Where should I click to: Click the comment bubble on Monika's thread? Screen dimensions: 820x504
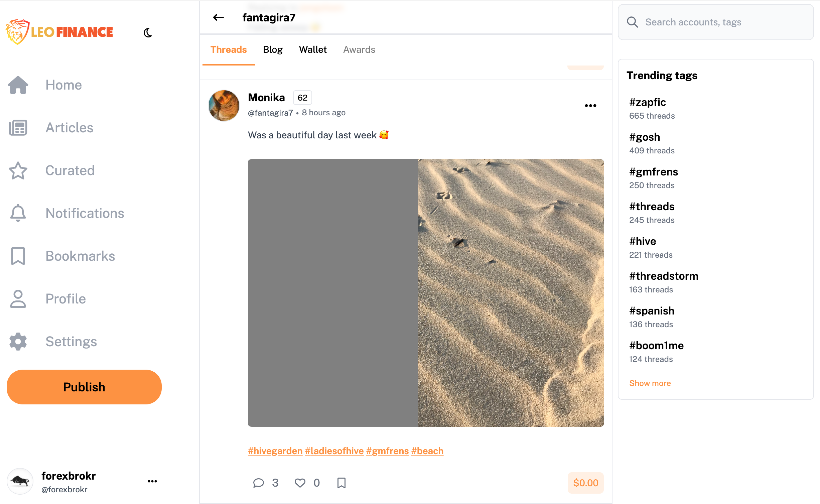point(258,483)
